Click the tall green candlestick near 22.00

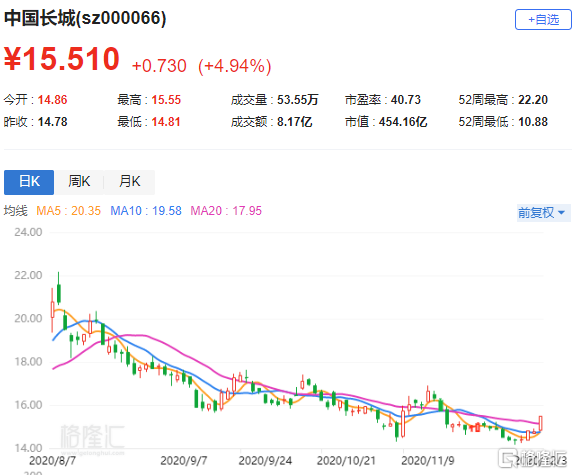click(x=58, y=289)
